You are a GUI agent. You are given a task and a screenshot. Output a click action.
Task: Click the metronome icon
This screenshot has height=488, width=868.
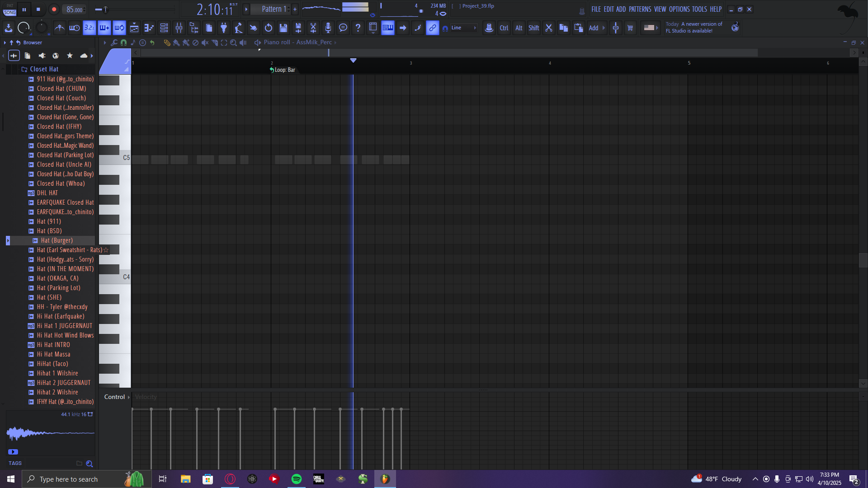coord(60,28)
